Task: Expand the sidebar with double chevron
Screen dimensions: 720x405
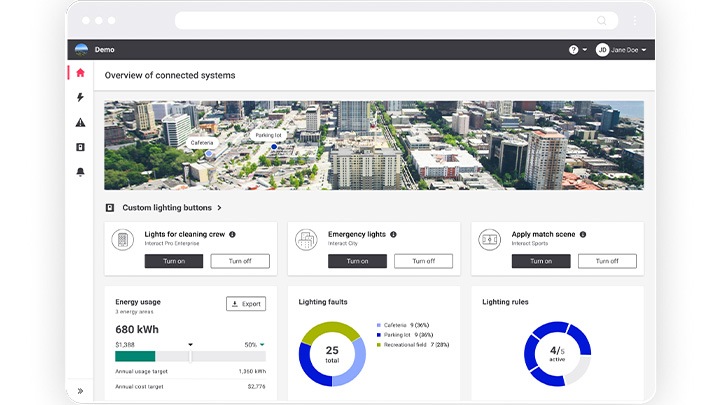Action: pyautogui.click(x=80, y=391)
